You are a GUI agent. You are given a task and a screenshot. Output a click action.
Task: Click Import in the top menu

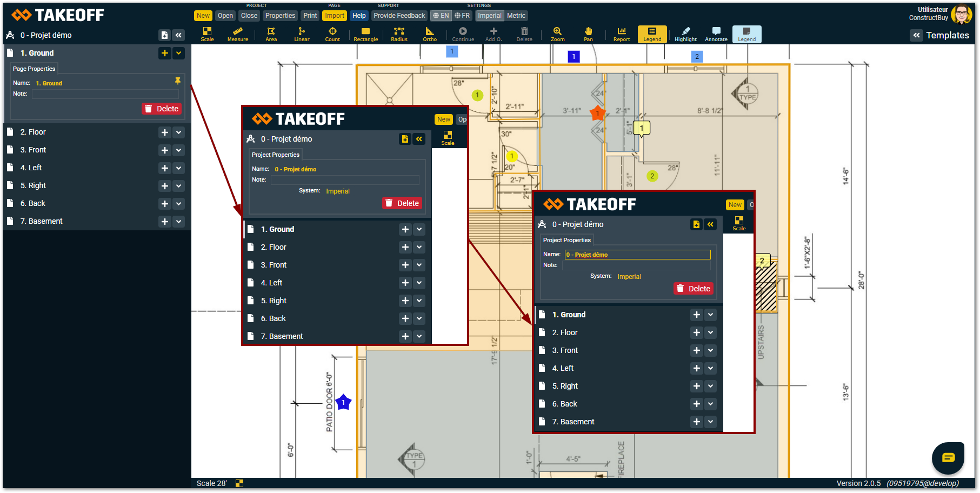tap(335, 16)
